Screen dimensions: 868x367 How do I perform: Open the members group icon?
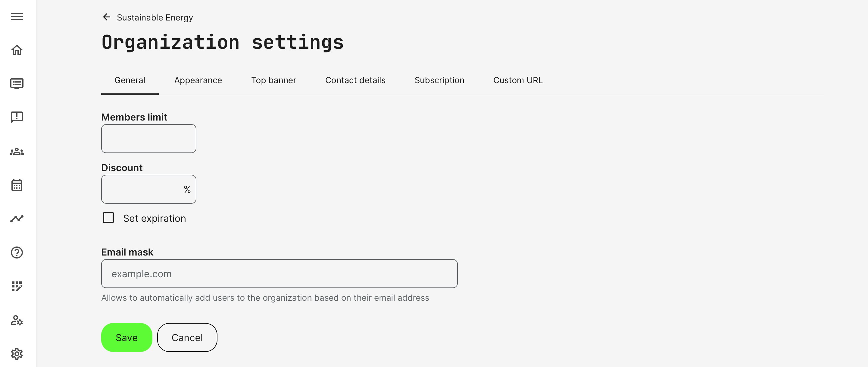[x=17, y=151]
